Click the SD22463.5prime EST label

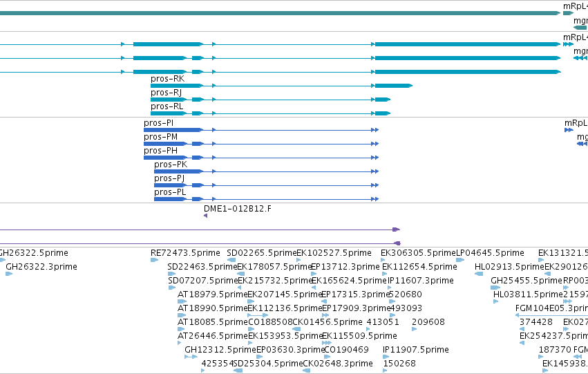coord(202,267)
